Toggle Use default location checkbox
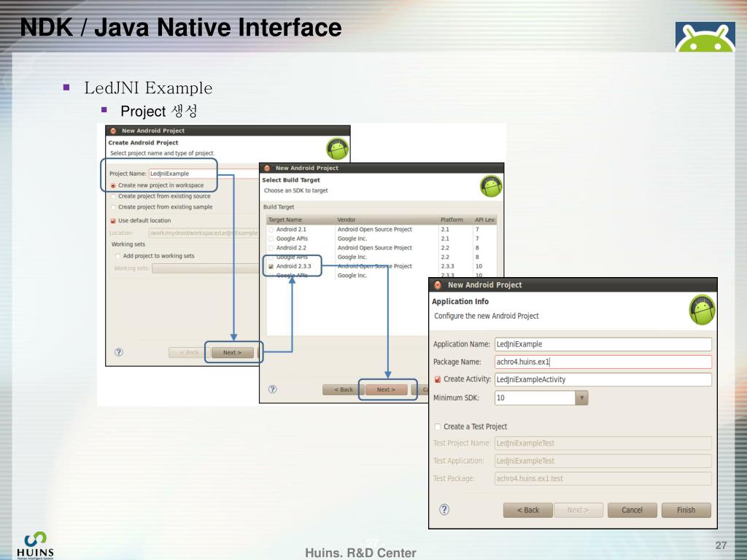 pyautogui.click(x=113, y=220)
